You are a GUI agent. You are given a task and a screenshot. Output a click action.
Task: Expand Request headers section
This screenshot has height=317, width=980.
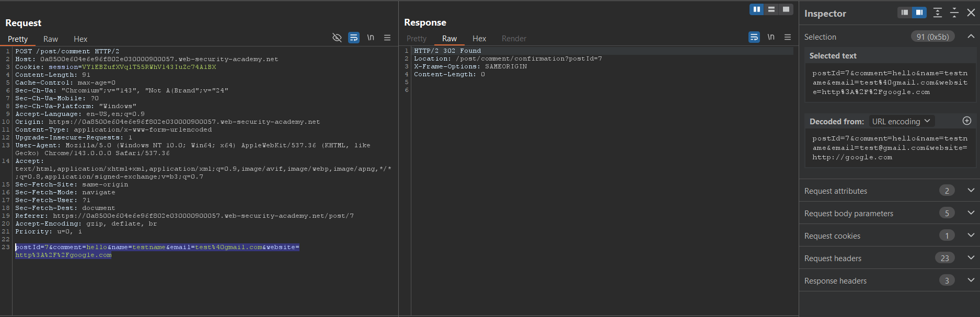tap(971, 258)
